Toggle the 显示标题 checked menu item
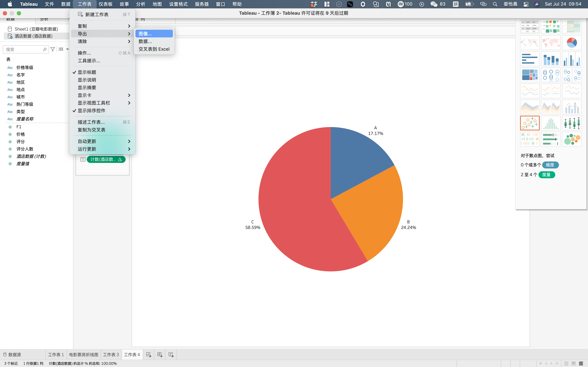 [87, 72]
